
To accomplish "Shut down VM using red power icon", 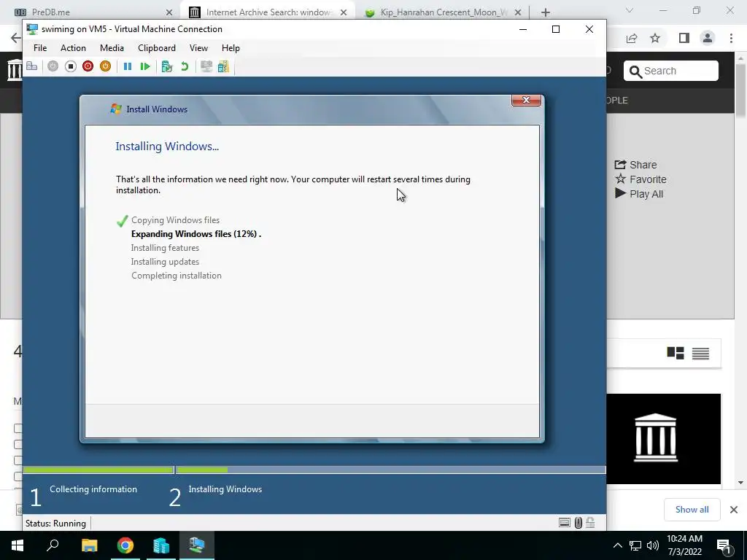I will point(88,66).
